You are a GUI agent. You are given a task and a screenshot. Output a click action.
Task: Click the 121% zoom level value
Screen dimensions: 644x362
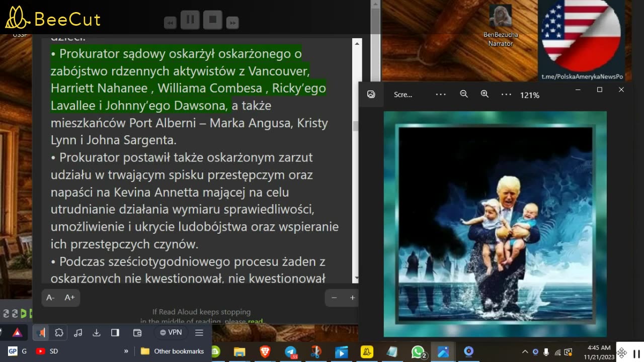point(530,95)
